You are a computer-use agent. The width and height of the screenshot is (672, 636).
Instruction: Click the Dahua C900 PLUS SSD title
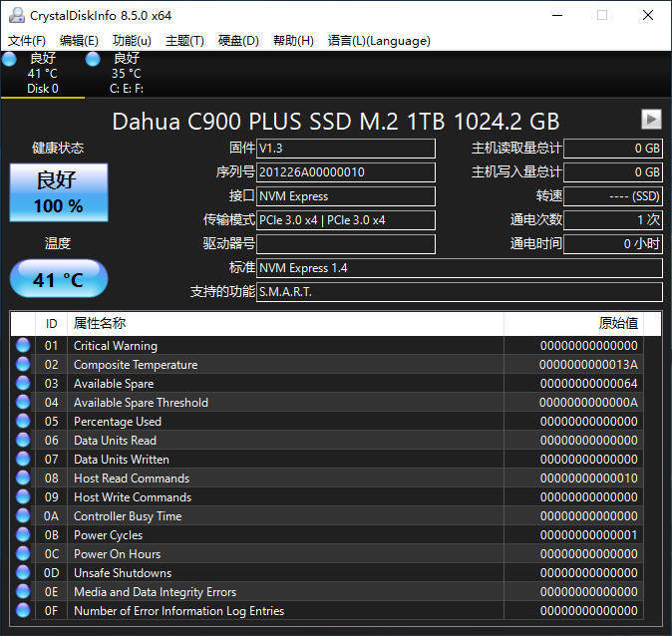click(x=336, y=122)
